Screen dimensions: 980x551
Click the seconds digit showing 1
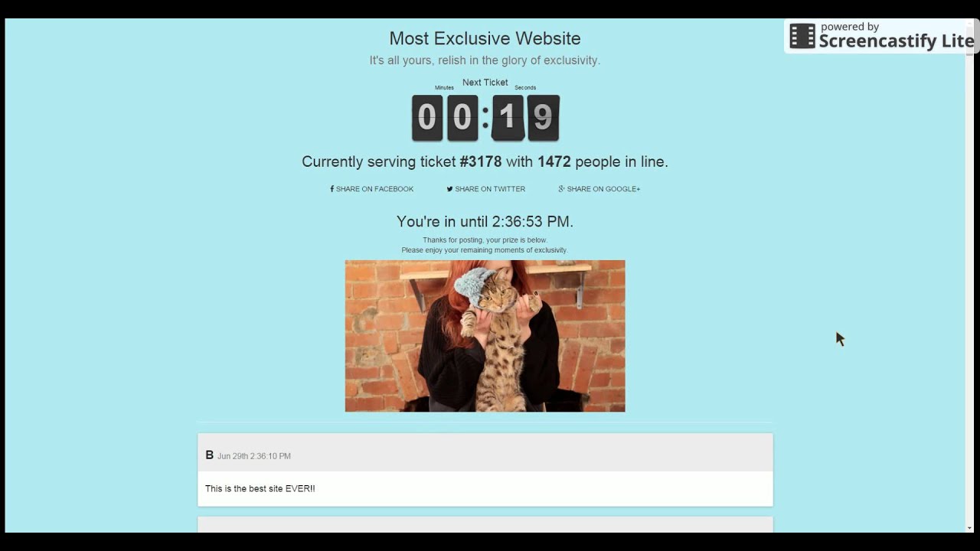508,118
